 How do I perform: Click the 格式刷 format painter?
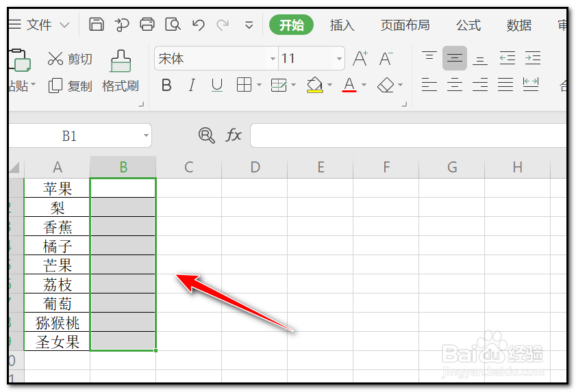(x=120, y=72)
